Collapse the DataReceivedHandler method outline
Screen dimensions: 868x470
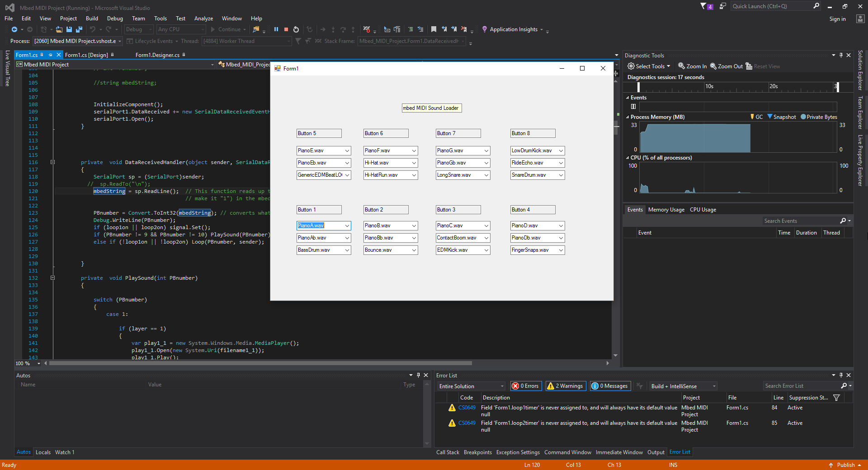click(x=52, y=162)
